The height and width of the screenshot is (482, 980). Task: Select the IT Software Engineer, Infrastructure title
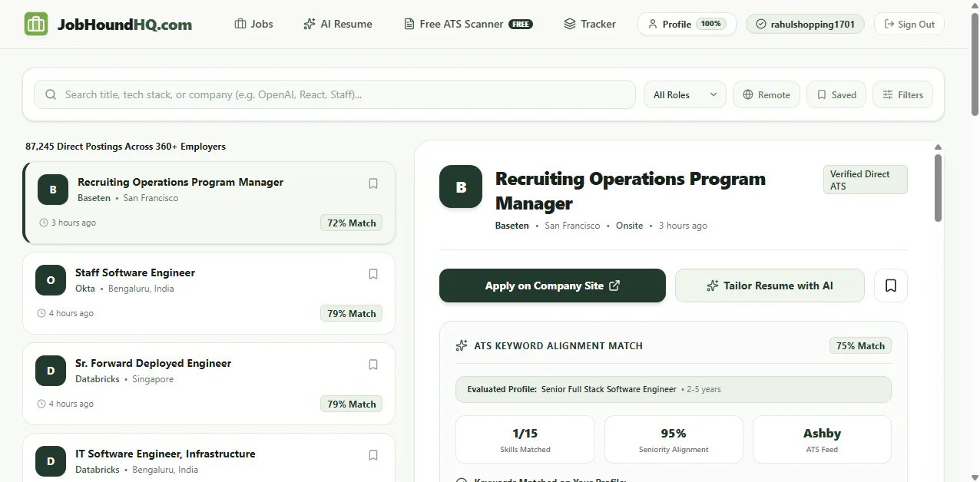coord(165,454)
